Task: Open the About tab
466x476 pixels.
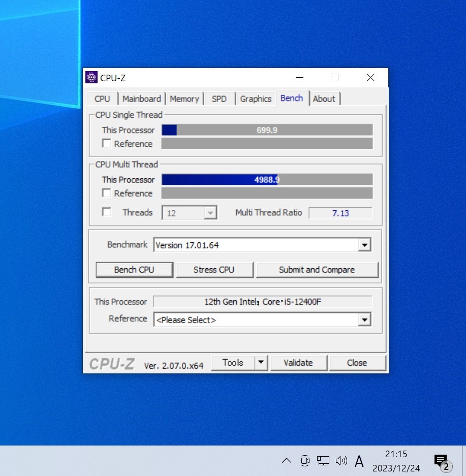Action: [324, 99]
